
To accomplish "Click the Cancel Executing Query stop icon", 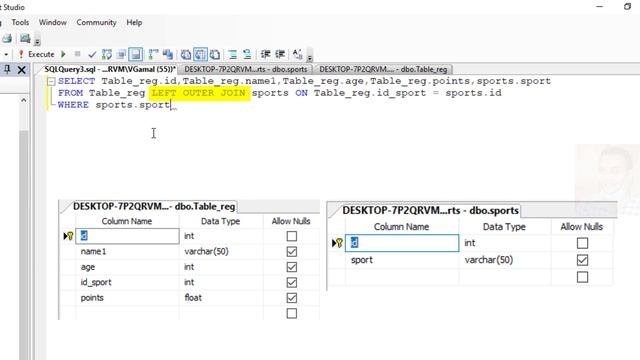I will (x=78, y=54).
